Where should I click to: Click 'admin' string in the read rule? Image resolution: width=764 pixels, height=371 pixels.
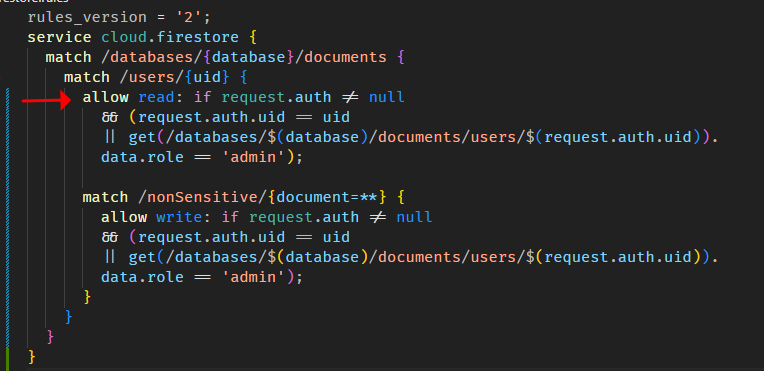coord(253,157)
